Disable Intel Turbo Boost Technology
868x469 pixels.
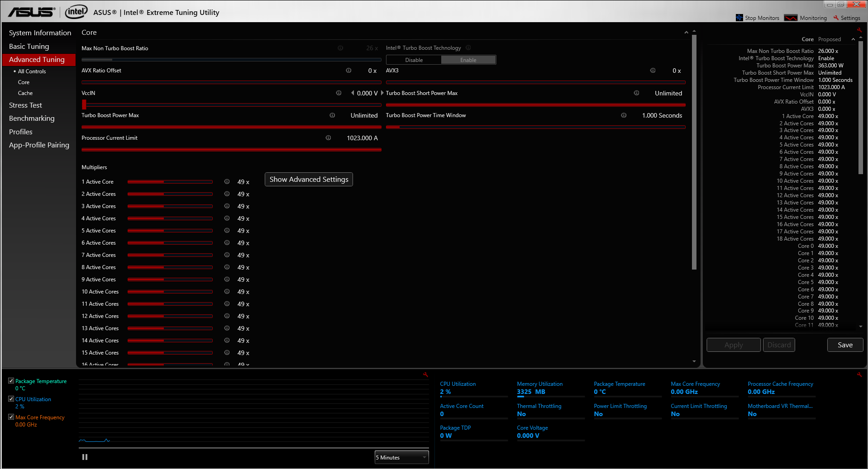tap(414, 60)
